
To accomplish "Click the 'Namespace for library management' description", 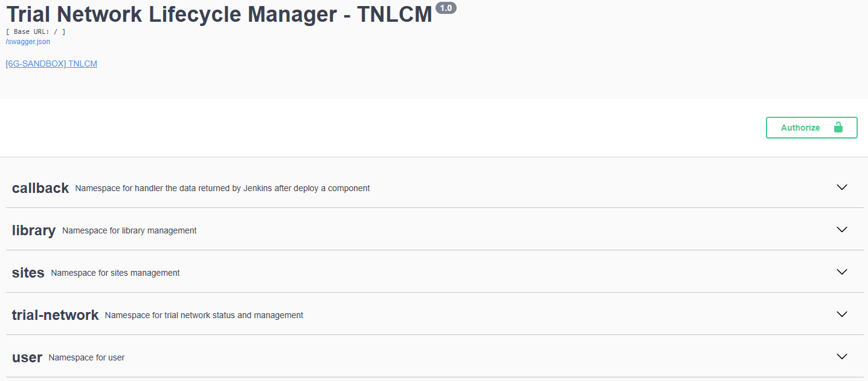I will click(x=129, y=230).
